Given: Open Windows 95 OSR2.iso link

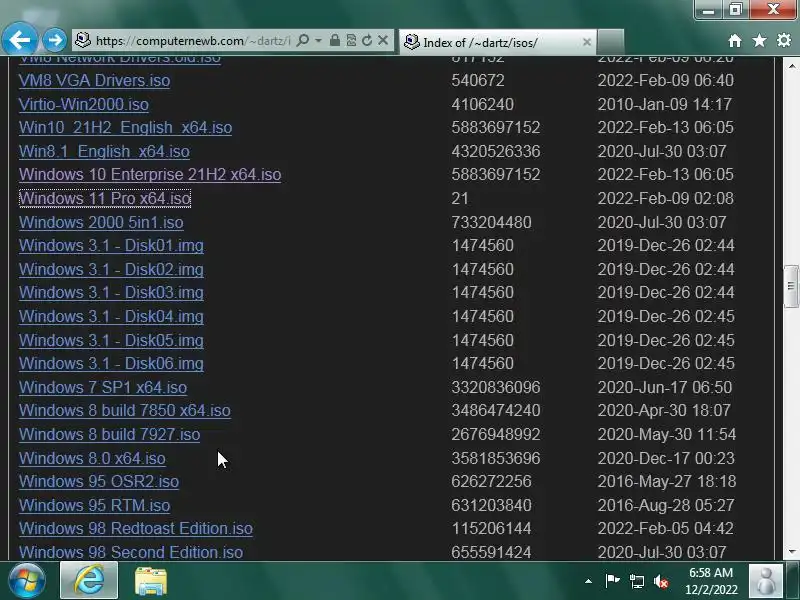Looking at the screenshot, I should (99, 481).
